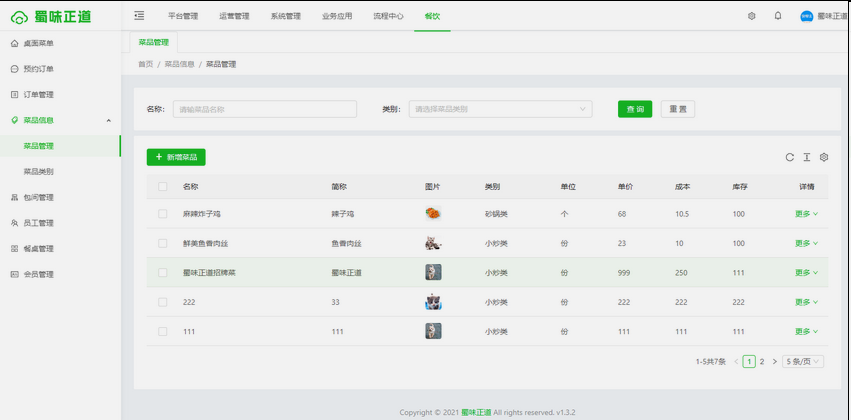Click the 辣子鸡 short name cell
The height and width of the screenshot is (420, 851).
tap(342, 214)
